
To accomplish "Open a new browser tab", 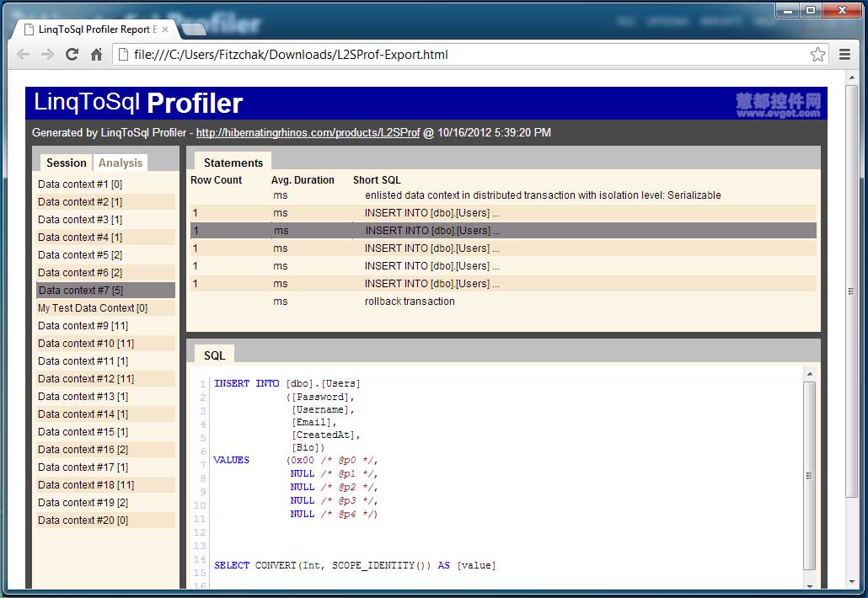I will click(x=193, y=29).
